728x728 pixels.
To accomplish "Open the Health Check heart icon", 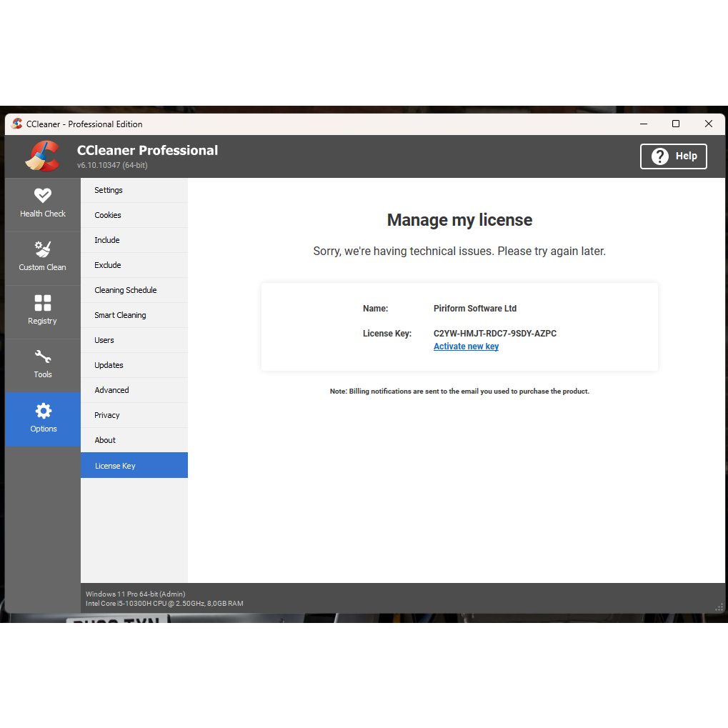I will (x=43, y=195).
